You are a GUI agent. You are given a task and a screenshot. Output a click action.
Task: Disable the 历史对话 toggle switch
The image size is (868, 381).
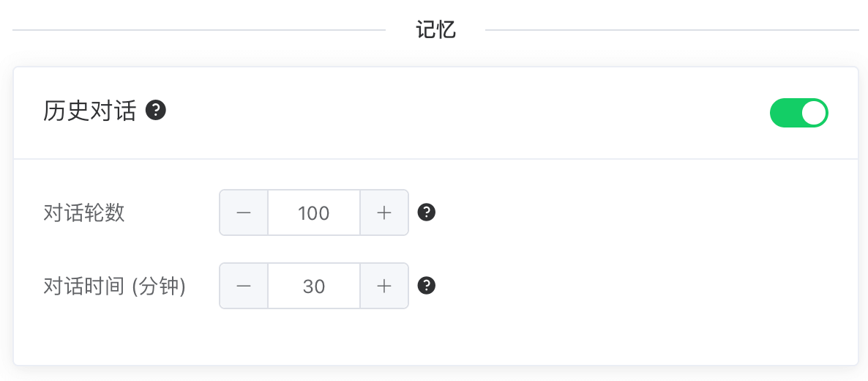click(x=798, y=113)
